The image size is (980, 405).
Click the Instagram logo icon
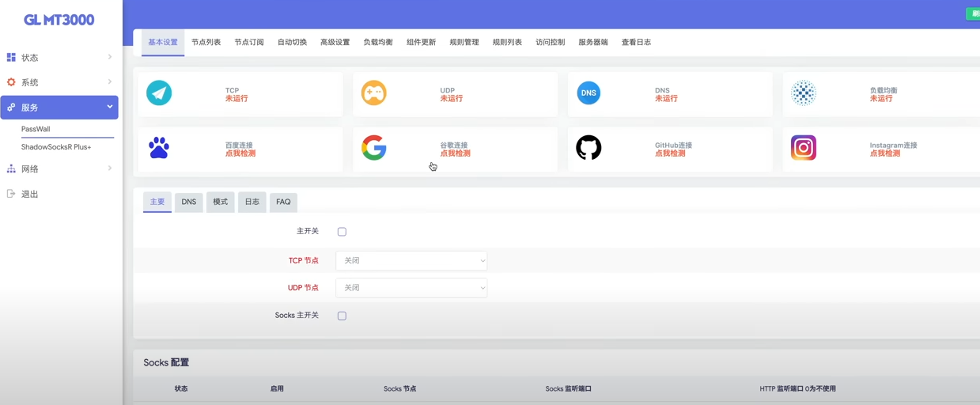804,148
